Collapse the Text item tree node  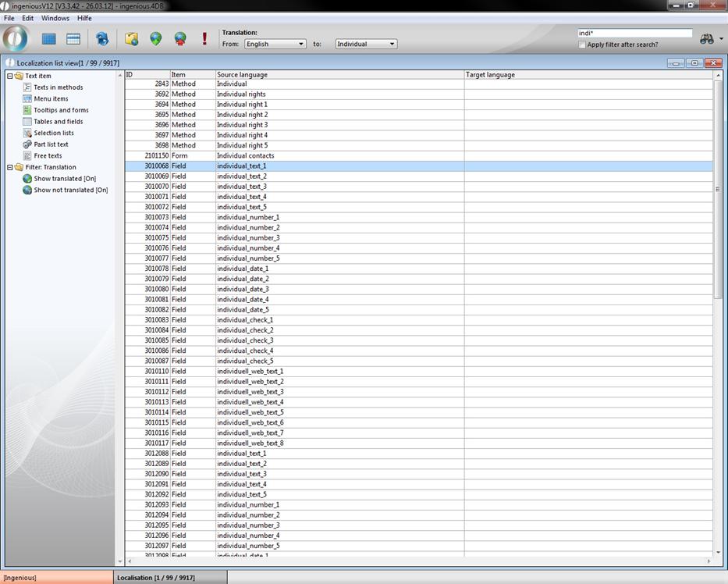9,76
